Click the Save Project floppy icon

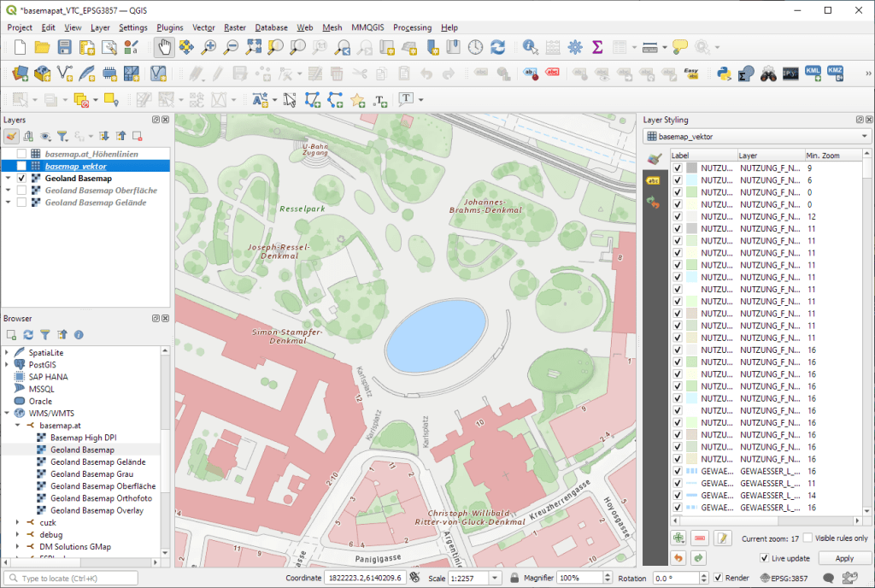click(x=63, y=48)
